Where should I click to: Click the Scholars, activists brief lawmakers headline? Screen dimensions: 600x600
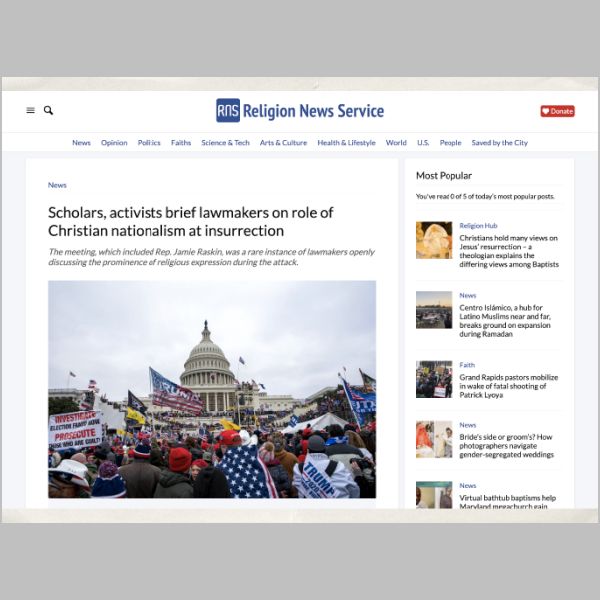[191, 222]
